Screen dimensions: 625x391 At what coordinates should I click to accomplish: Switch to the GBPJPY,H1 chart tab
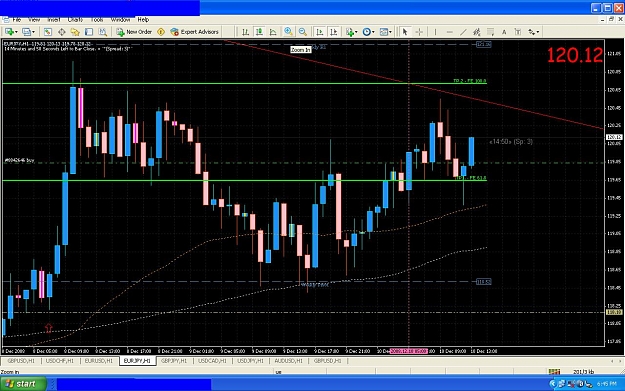(174, 361)
